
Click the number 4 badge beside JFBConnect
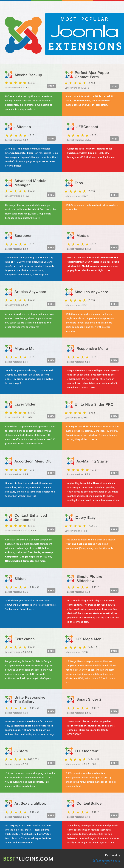tap(71, 127)
